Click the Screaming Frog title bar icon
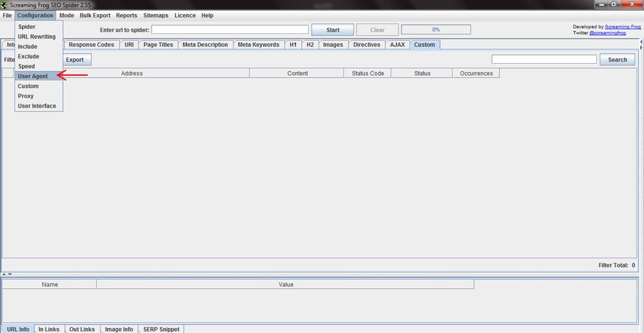This screenshot has width=644, height=333. pyautogui.click(x=4, y=5)
